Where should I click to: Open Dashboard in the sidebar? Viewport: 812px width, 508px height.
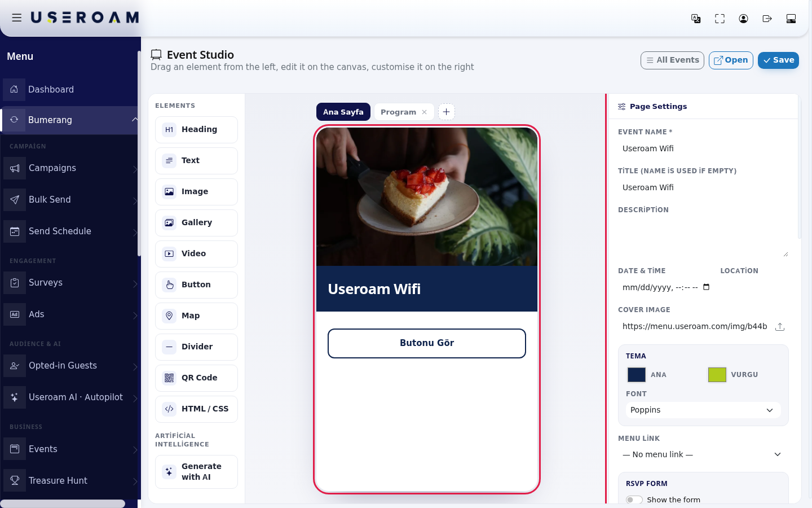tap(70, 89)
